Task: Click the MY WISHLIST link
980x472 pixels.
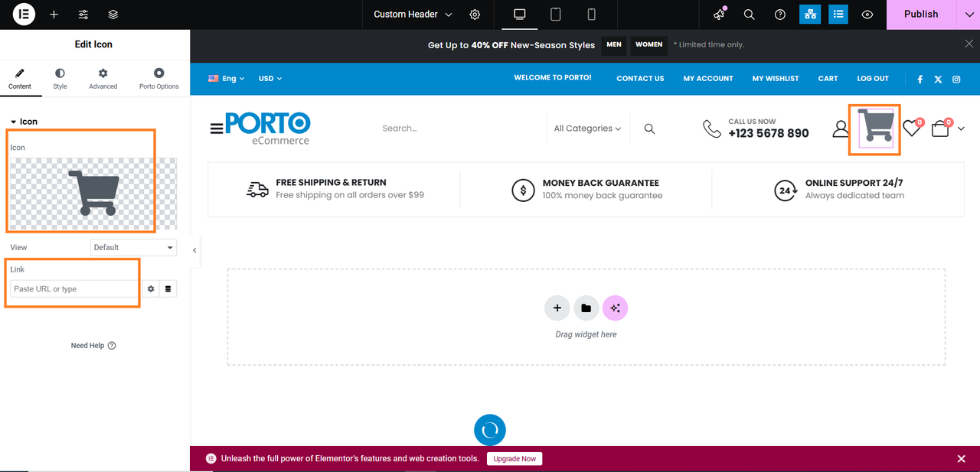Action: [776, 79]
